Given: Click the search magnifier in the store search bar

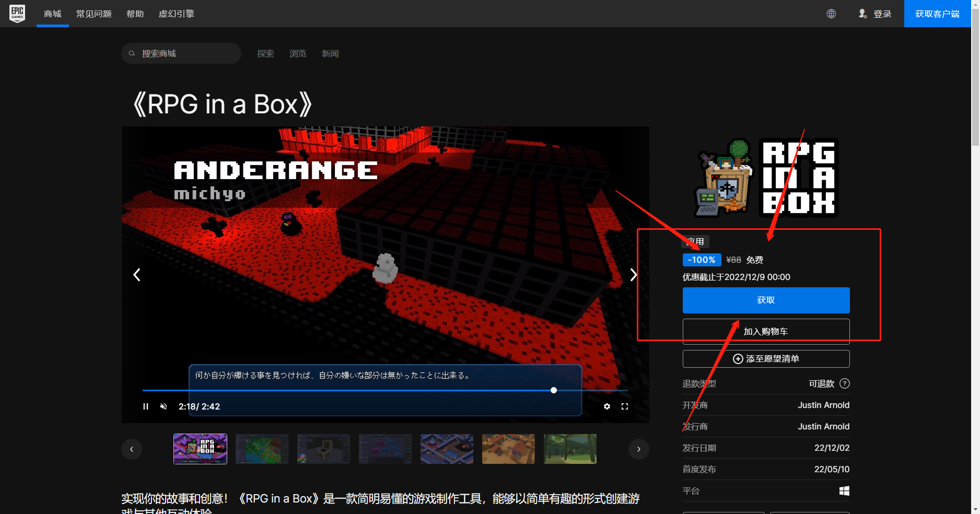Looking at the screenshot, I should coord(132,53).
